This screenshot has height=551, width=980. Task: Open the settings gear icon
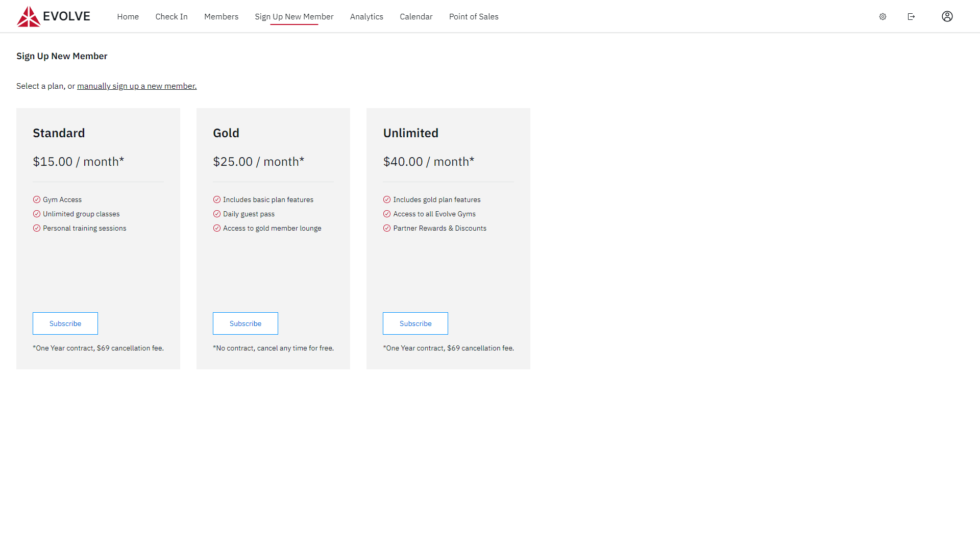883,16
